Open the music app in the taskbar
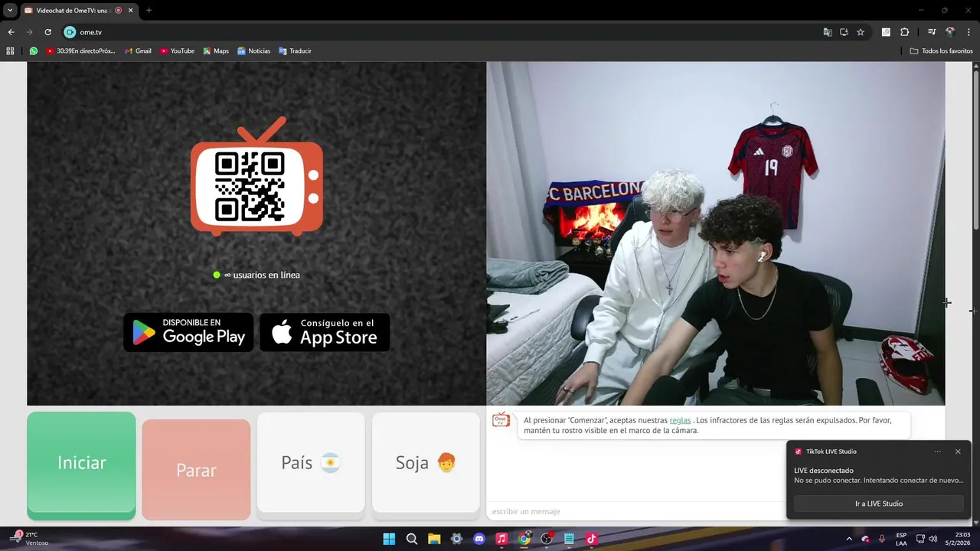The width and height of the screenshot is (980, 551). coord(501,539)
